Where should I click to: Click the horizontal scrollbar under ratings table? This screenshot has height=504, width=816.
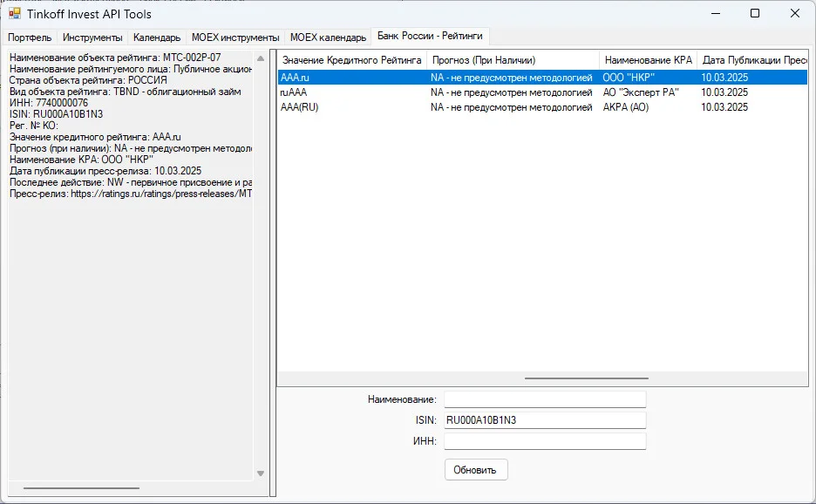587,378
